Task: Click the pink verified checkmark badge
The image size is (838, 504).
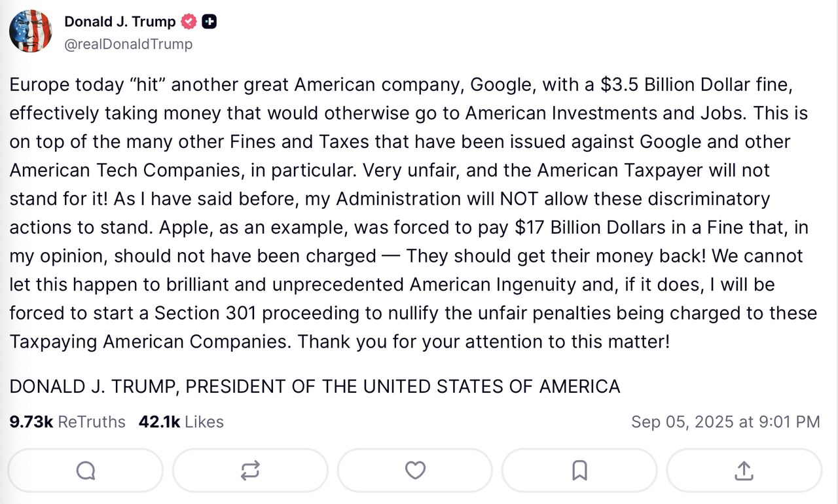Action: [x=188, y=21]
